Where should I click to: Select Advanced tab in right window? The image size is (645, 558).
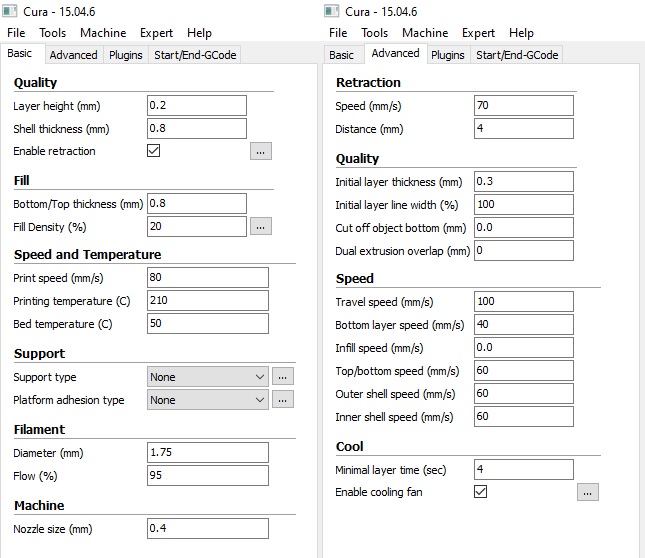click(395, 53)
